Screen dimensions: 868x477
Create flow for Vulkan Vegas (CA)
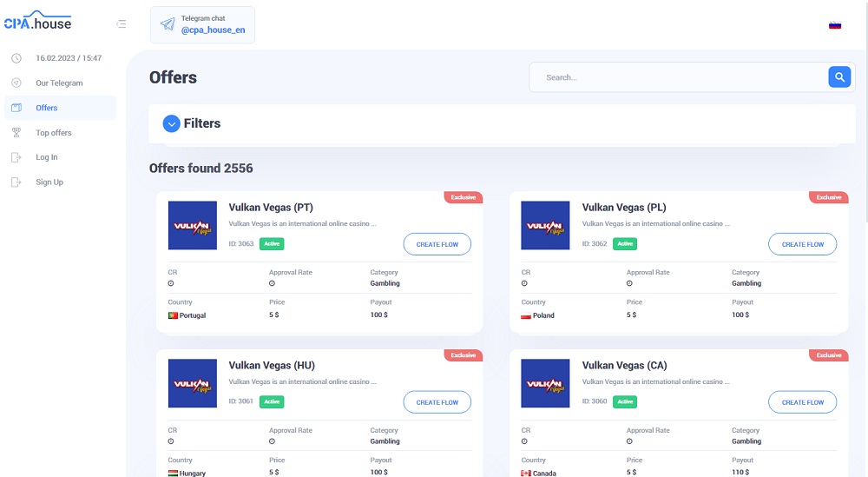[x=803, y=402]
